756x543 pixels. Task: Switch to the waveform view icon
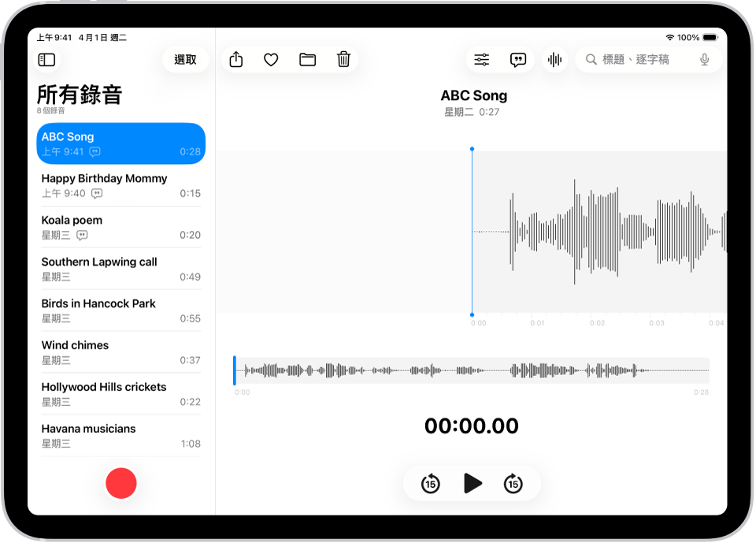555,59
